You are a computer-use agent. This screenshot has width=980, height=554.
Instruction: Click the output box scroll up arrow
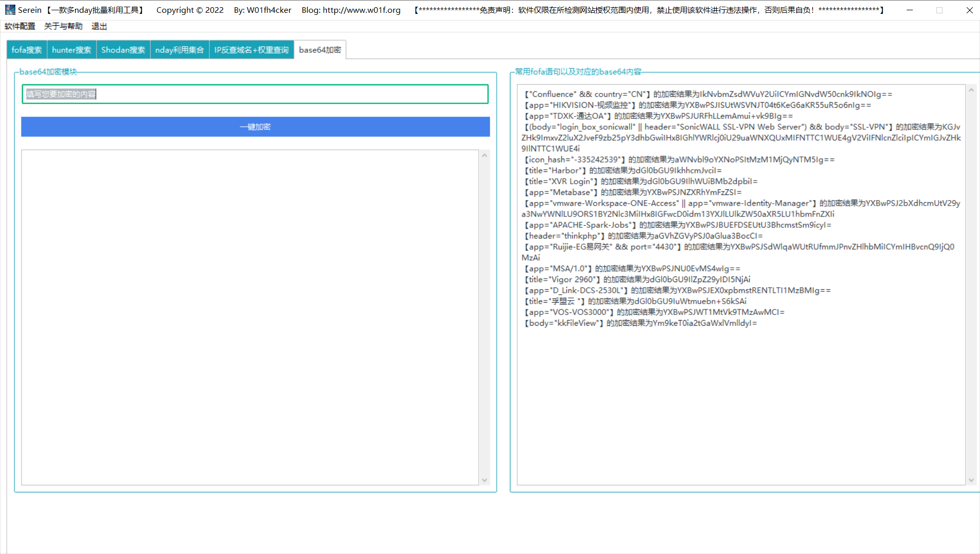click(484, 155)
